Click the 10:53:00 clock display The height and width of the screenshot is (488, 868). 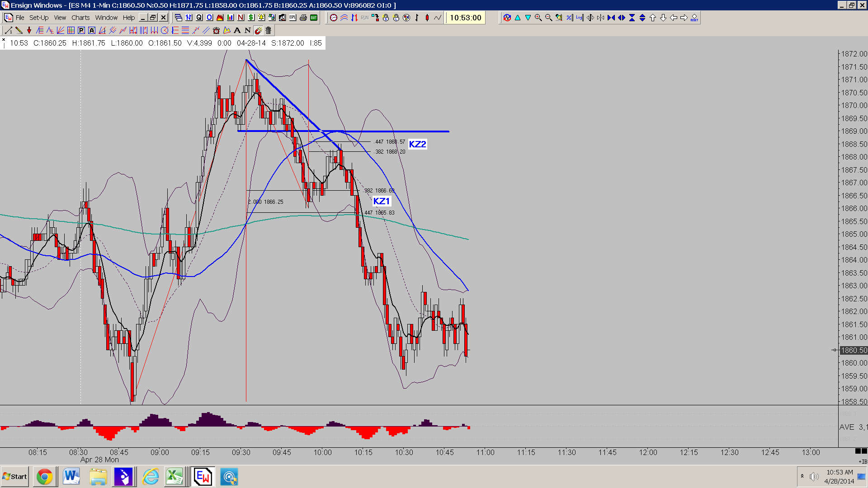coord(466,18)
